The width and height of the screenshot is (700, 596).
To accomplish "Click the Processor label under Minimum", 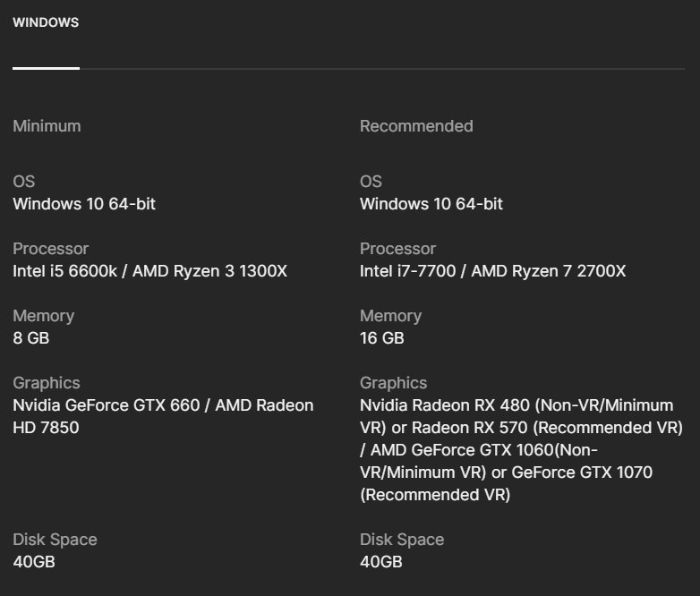I will click(50, 249).
